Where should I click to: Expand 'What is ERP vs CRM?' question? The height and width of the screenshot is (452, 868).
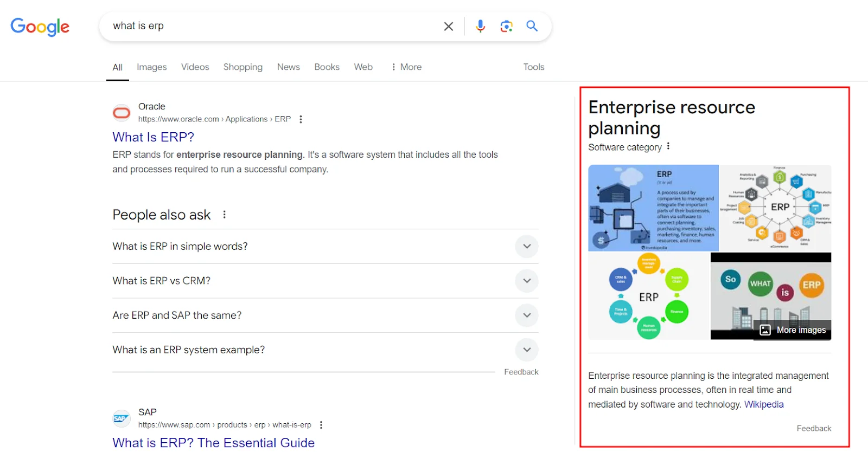point(325,281)
